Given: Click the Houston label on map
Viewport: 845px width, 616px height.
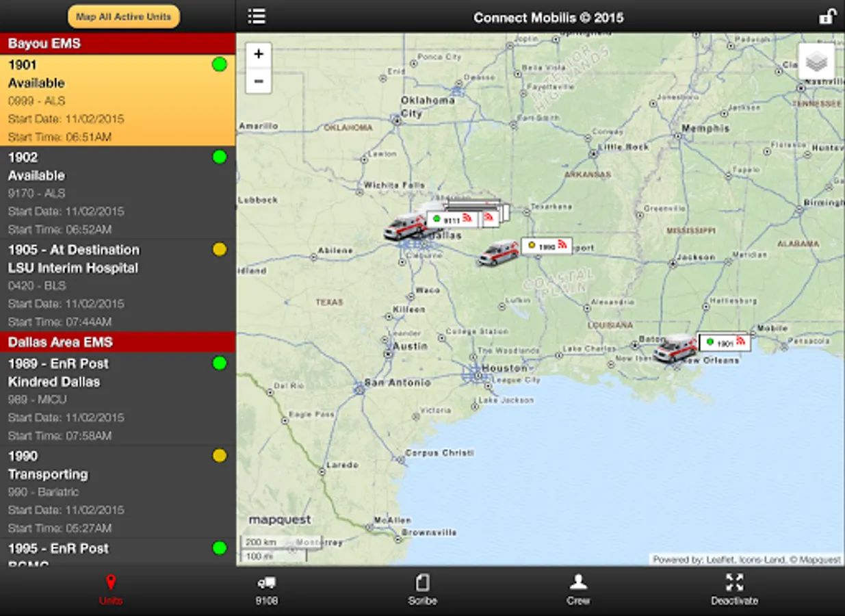Looking at the screenshot, I should click(505, 368).
